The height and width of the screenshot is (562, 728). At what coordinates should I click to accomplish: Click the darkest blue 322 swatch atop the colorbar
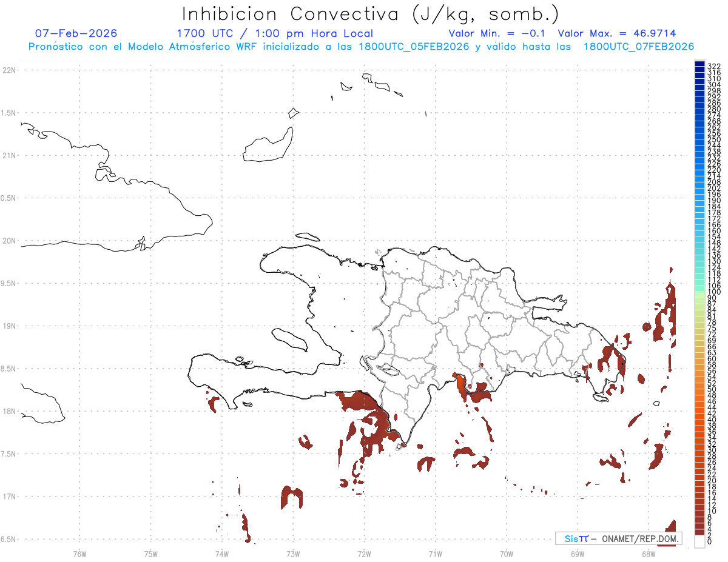coord(699,65)
